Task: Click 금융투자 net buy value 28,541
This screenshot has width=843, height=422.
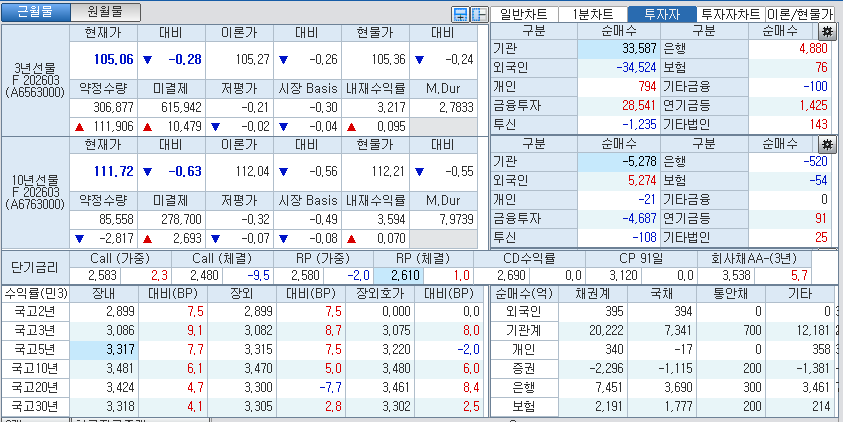Action: 618,105
